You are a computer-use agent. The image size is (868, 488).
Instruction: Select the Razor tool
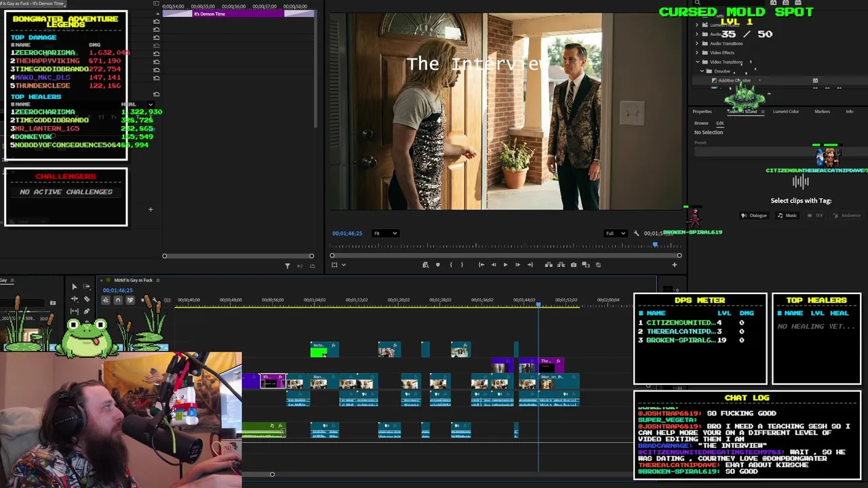(87, 299)
